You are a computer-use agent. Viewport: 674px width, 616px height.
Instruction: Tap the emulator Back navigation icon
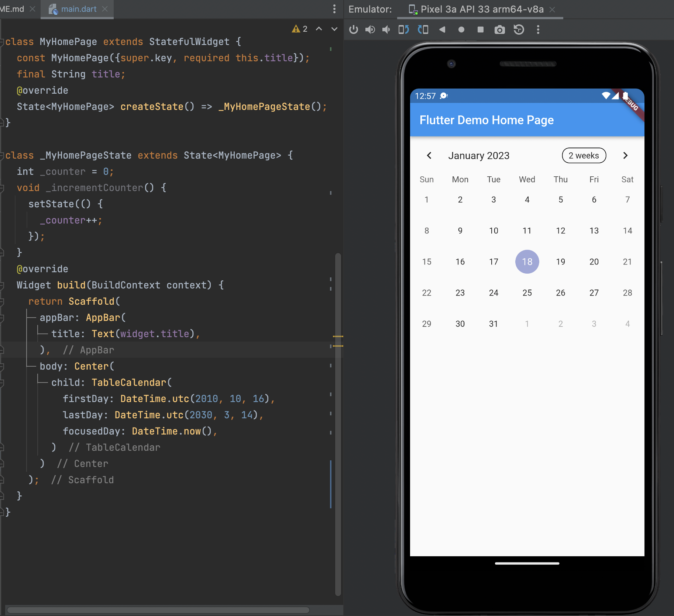442,30
